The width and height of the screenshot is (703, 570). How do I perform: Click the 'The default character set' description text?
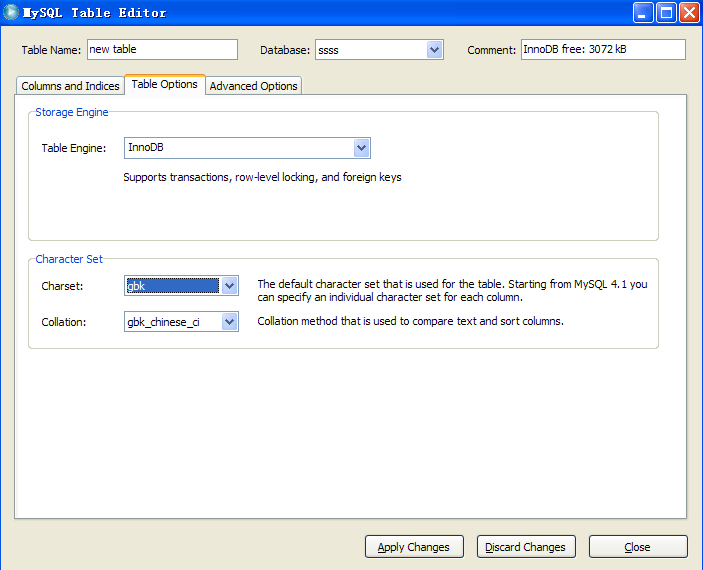click(x=452, y=291)
